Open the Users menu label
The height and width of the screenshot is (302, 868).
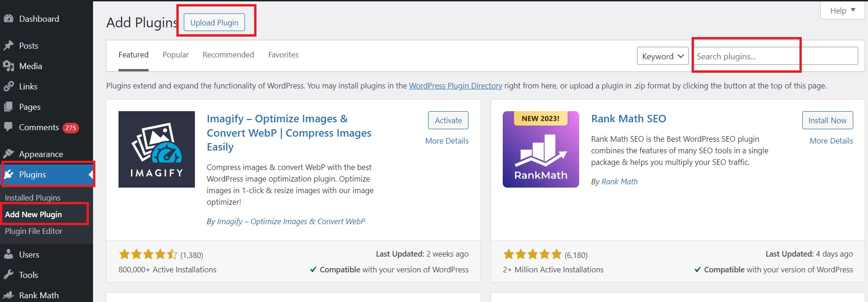(x=29, y=255)
